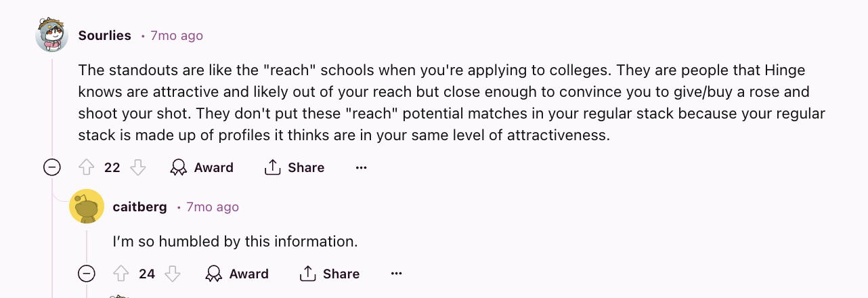
Task: Open the 7mo ago timestamp on caitberg's reply
Action: (x=213, y=207)
